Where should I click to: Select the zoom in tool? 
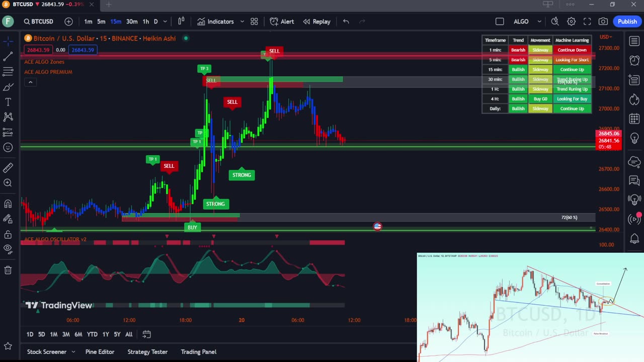coord(8,183)
